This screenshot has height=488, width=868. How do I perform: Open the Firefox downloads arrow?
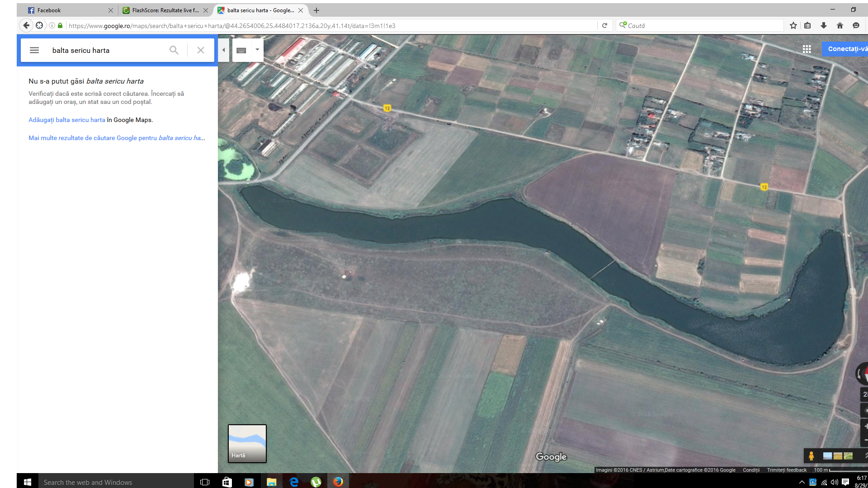point(823,26)
